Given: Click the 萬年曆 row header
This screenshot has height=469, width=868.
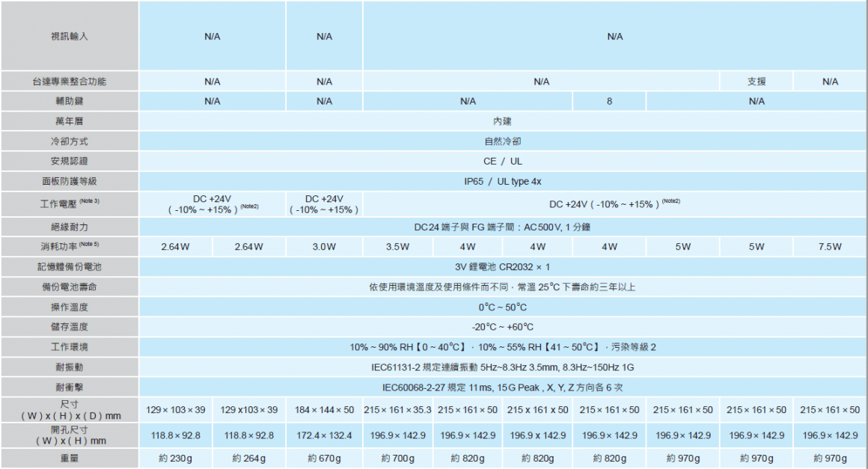Looking at the screenshot, I should tap(70, 121).
